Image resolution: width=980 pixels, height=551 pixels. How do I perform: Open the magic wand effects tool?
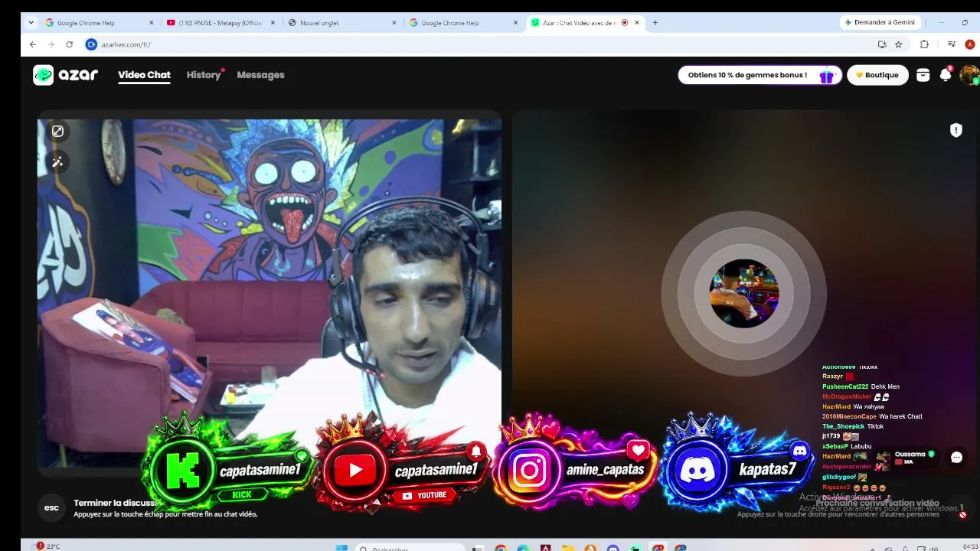[x=57, y=161]
